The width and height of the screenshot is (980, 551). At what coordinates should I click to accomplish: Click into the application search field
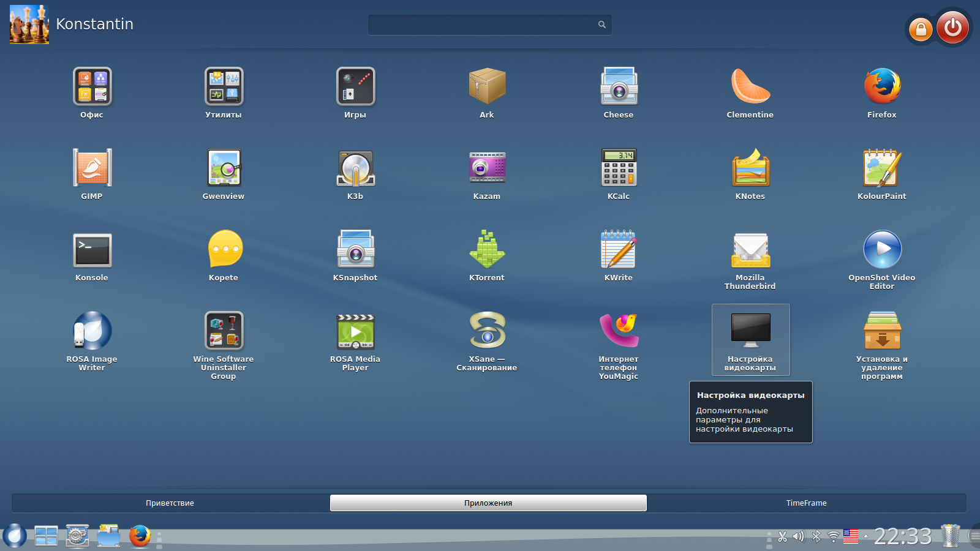pos(489,24)
